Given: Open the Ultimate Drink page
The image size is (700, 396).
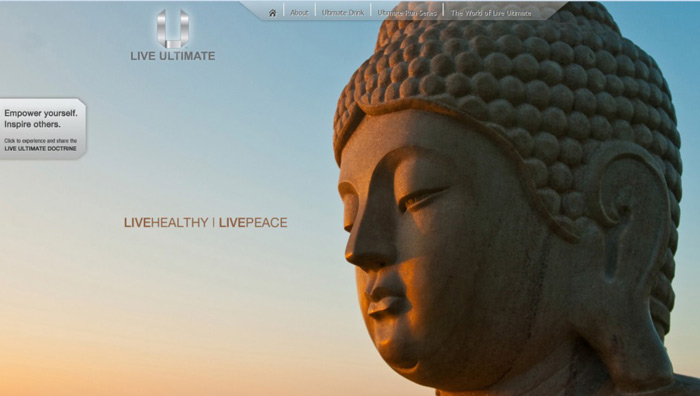Looking at the screenshot, I should tap(343, 13).
